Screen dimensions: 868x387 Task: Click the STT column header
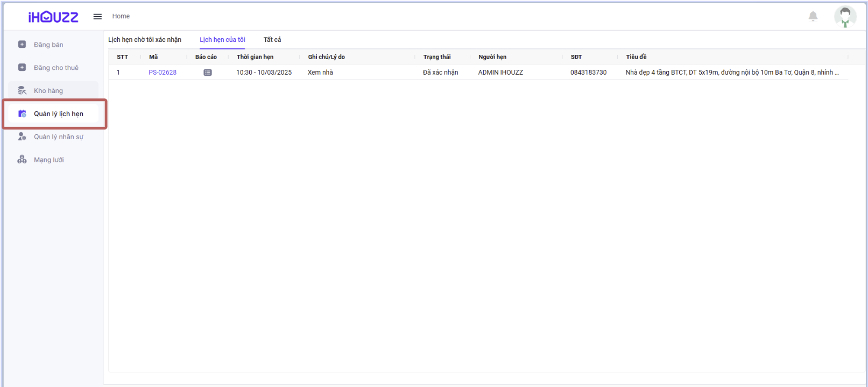tap(123, 57)
